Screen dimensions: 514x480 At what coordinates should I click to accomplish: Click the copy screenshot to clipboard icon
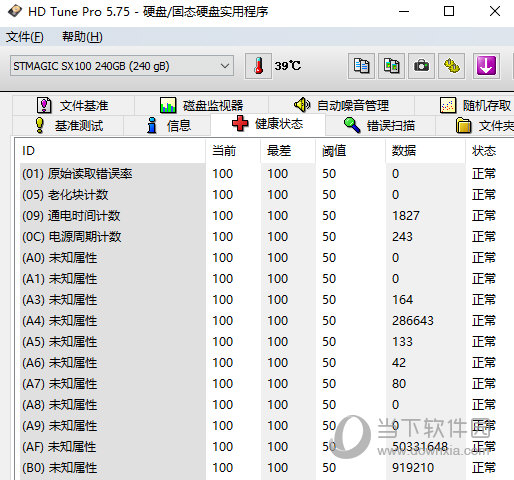(x=391, y=66)
